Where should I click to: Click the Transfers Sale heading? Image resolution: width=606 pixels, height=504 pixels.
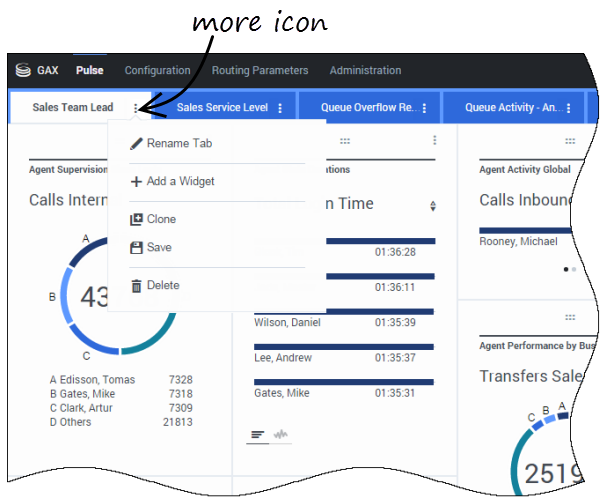pyautogui.click(x=531, y=376)
